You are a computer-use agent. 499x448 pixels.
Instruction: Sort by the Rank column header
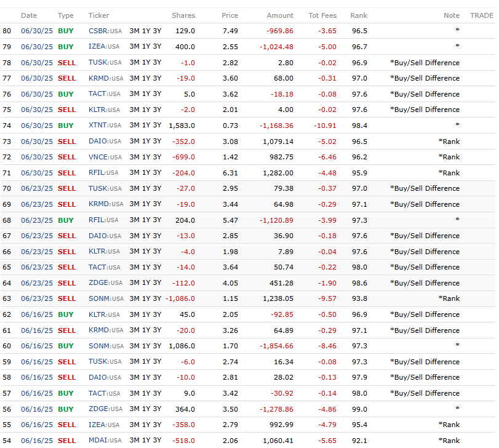point(359,15)
